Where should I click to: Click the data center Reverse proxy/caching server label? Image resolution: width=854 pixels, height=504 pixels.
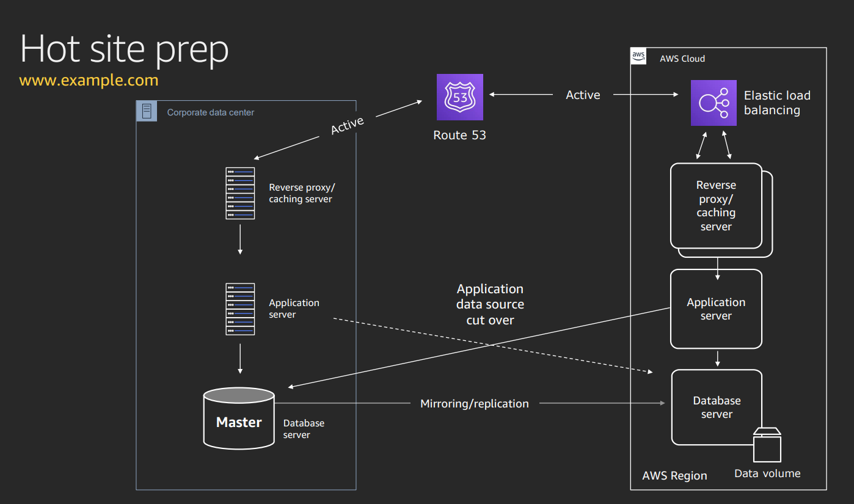point(302,193)
